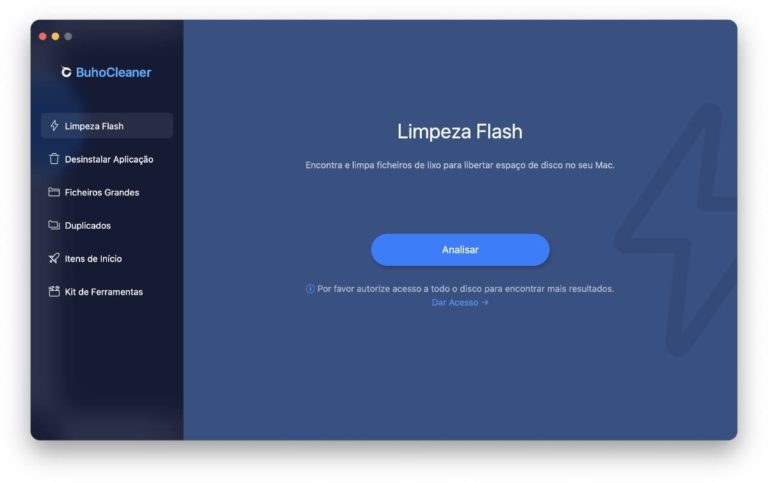Click the Duplicados stacked-windows icon

[x=54, y=225]
